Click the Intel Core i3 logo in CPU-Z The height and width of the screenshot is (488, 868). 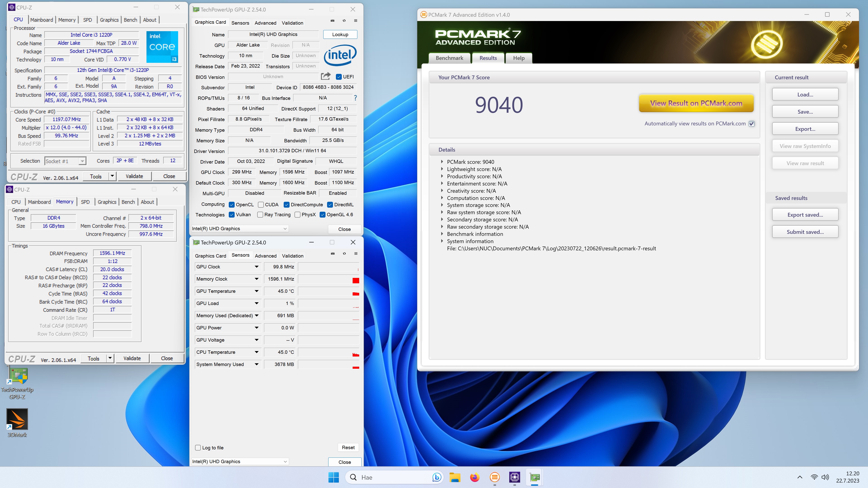162,47
